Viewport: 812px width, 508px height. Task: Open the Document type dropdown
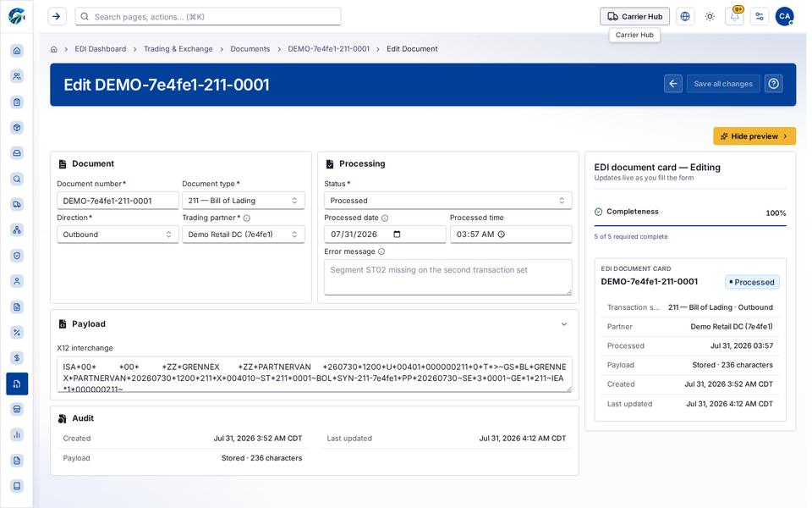tap(244, 201)
